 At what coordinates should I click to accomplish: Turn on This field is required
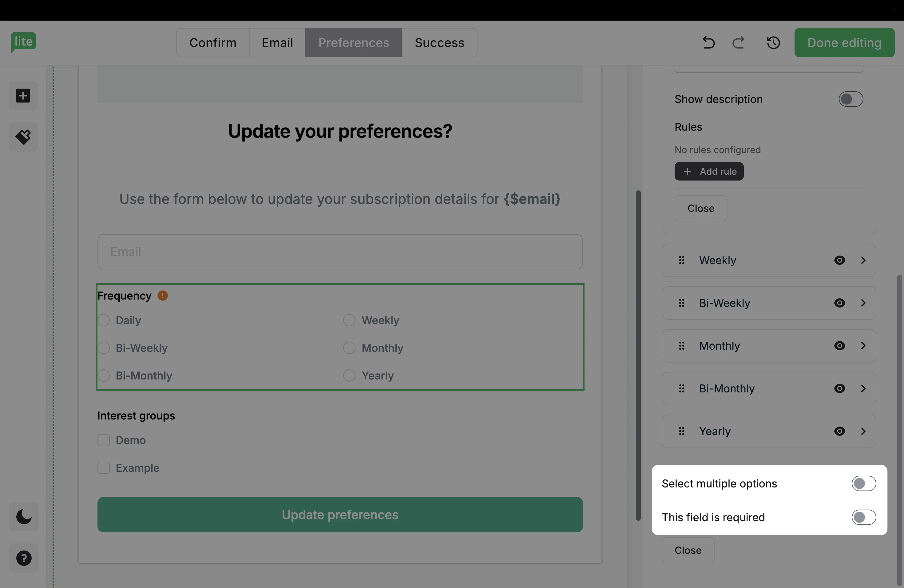863,517
